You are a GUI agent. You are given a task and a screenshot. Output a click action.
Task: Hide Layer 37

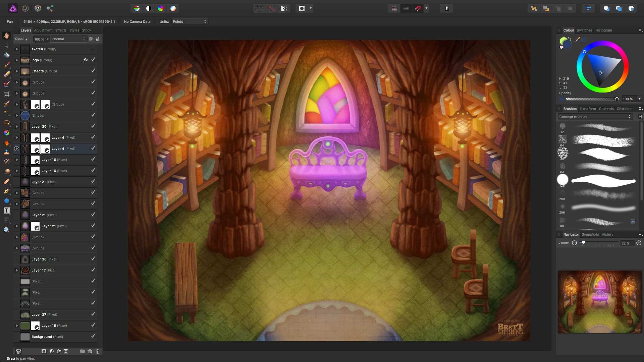click(x=93, y=314)
